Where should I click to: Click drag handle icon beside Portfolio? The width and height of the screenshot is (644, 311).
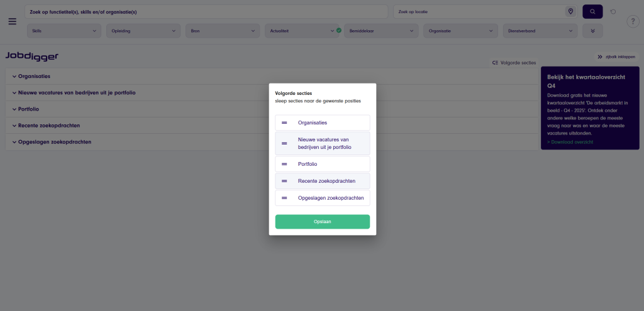[x=284, y=164]
